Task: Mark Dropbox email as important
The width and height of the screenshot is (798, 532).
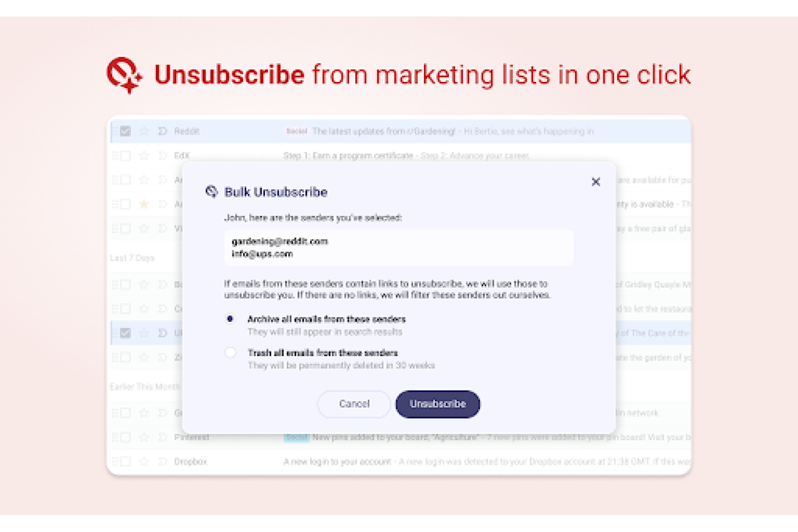Action: click(x=163, y=462)
